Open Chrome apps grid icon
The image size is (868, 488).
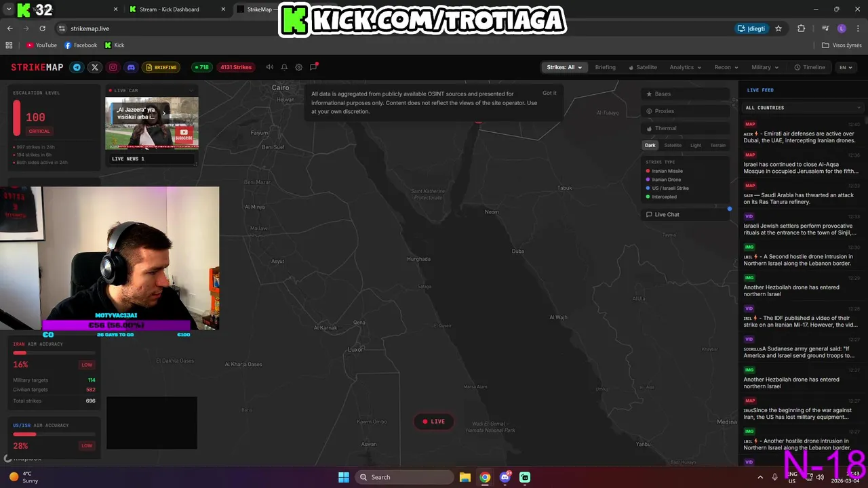point(9,45)
